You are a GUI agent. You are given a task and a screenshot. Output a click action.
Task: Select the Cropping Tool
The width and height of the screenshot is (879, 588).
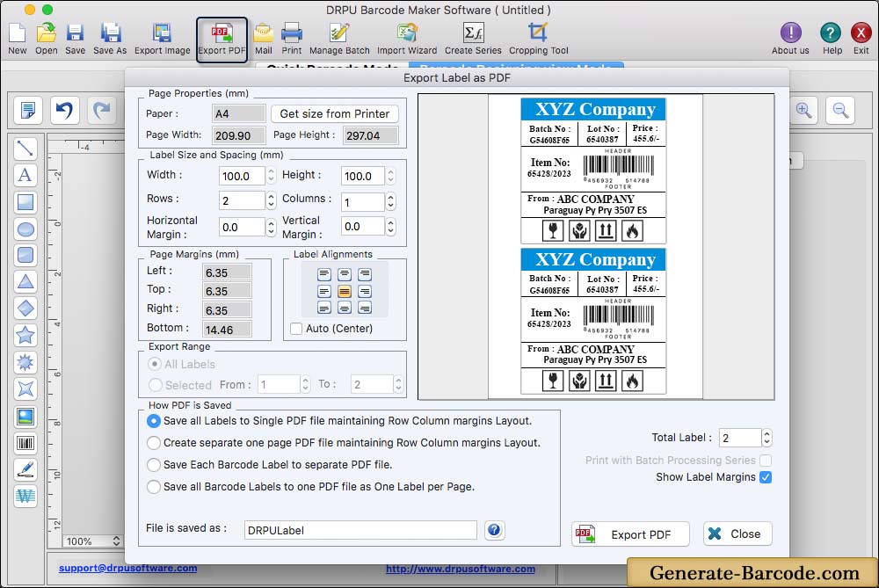click(x=538, y=38)
